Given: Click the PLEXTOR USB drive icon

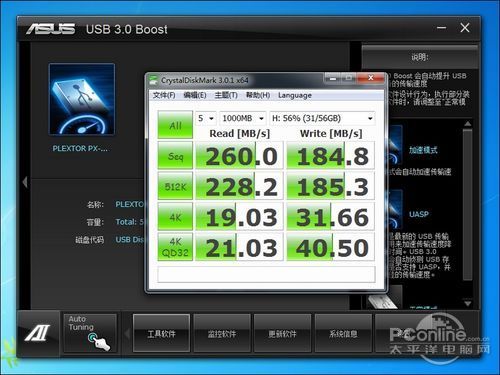Looking at the screenshot, I should pyautogui.click(x=82, y=99).
